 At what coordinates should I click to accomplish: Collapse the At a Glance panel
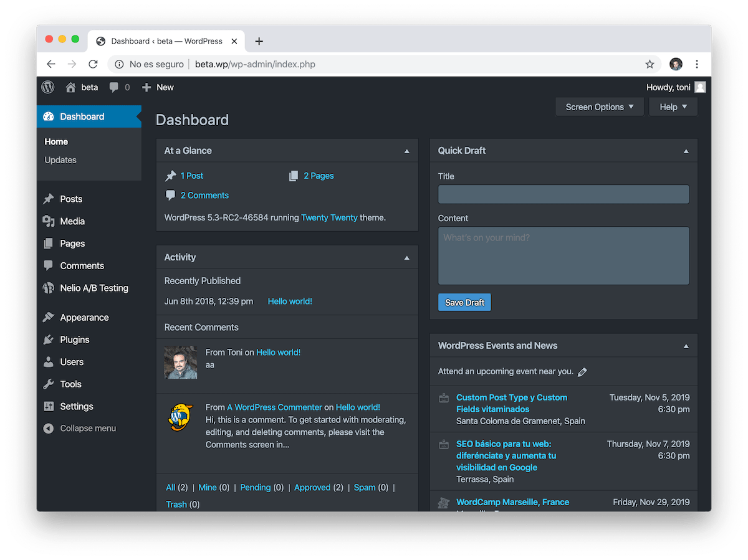[x=407, y=151]
